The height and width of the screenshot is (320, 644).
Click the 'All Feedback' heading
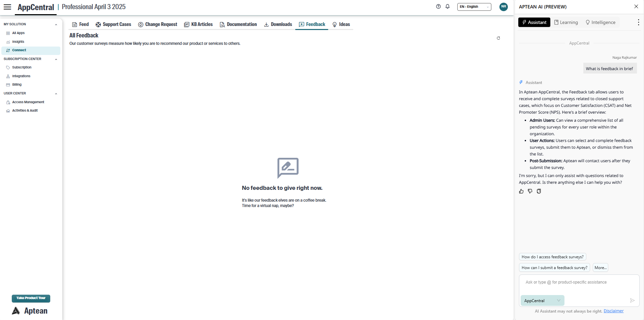(x=84, y=35)
